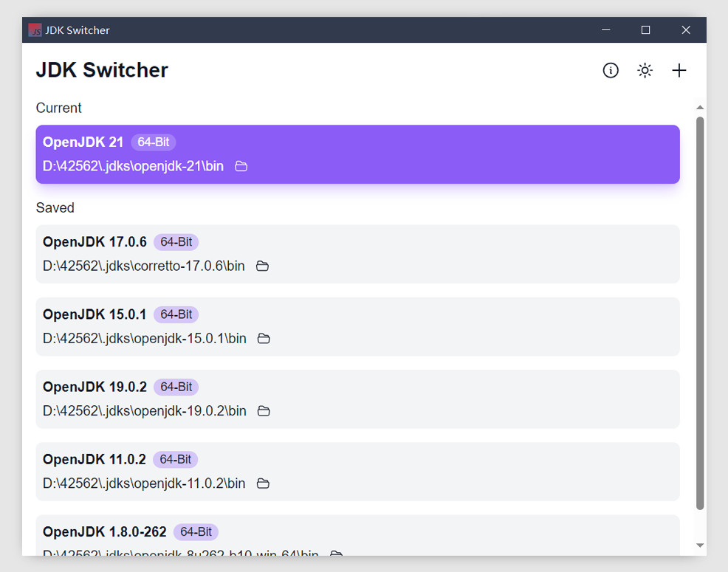Switch to the OpenJDK 1.8.0-262 card
Screen dimensions: 728x572
(357, 535)
